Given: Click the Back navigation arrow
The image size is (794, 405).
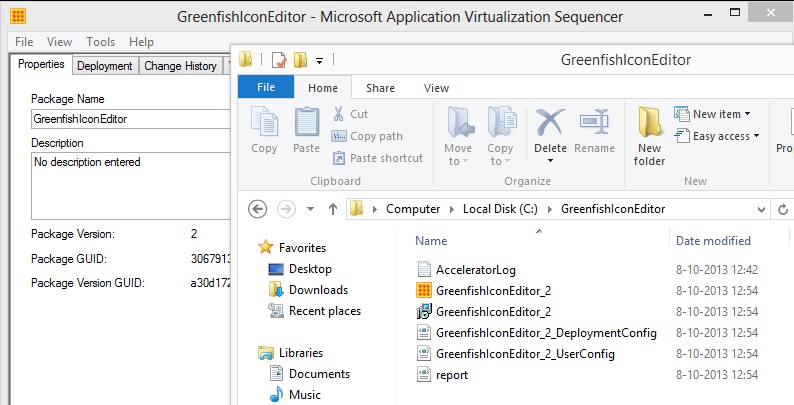Looking at the screenshot, I should pos(258,209).
